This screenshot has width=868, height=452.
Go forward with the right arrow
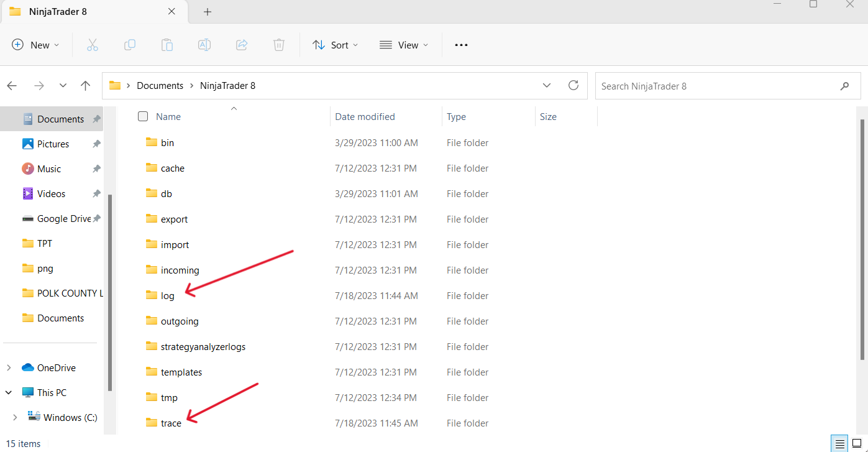[39, 86]
